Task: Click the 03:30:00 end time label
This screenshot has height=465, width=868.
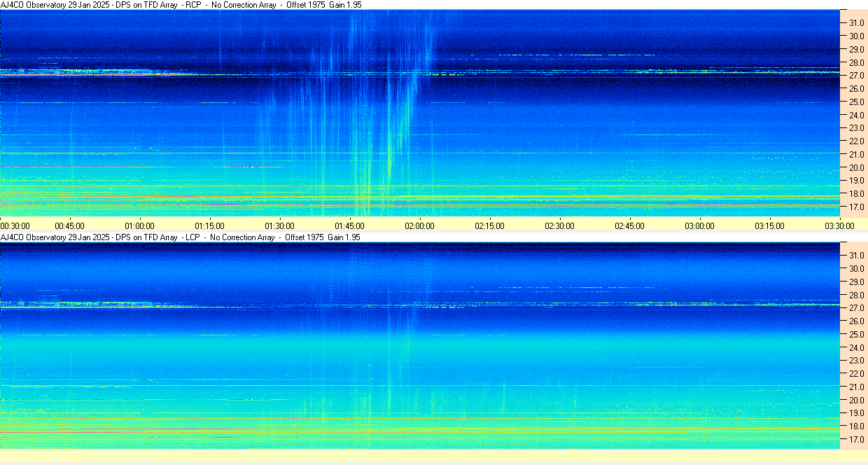Action: pos(839,225)
